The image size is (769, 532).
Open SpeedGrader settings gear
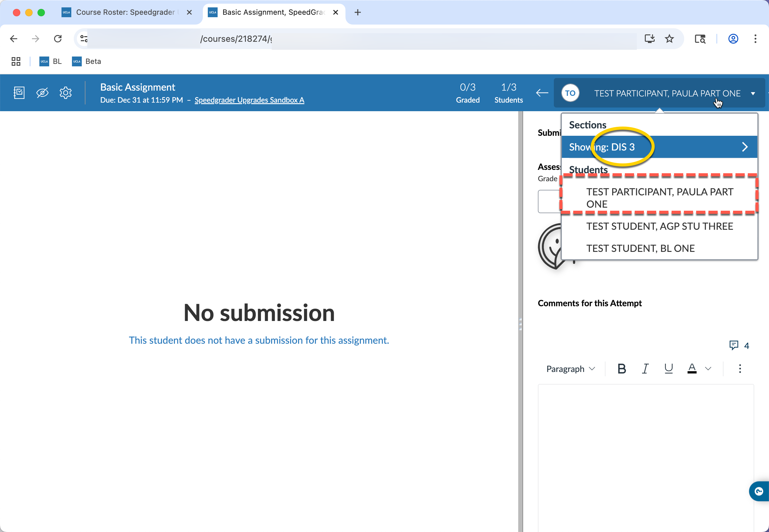click(x=65, y=93)
